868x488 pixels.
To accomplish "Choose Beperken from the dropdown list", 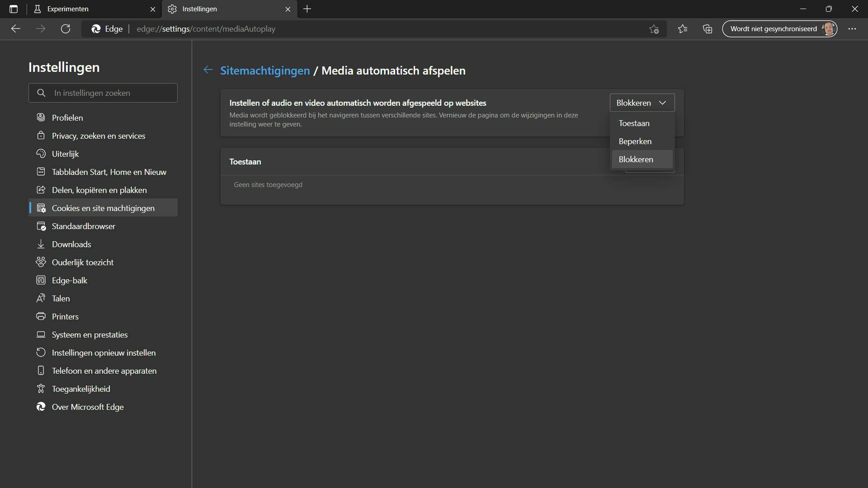I will coord(635,141).
